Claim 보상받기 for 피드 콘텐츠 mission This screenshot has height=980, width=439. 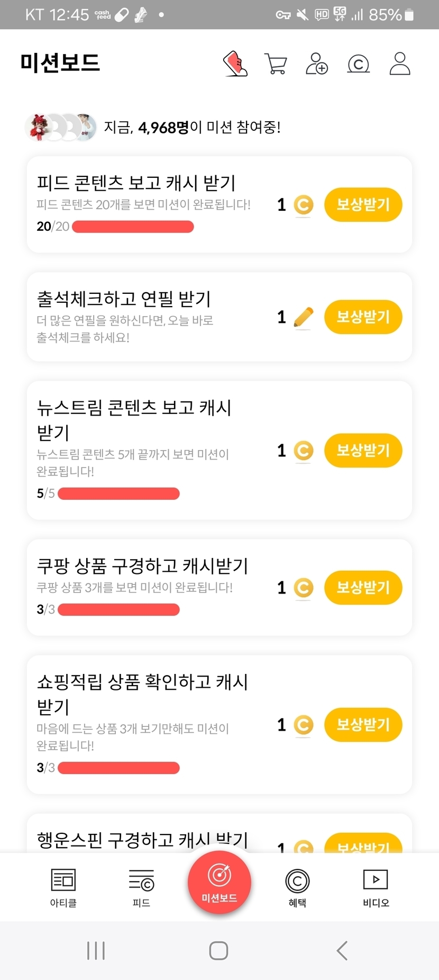[x=363, y=205]
